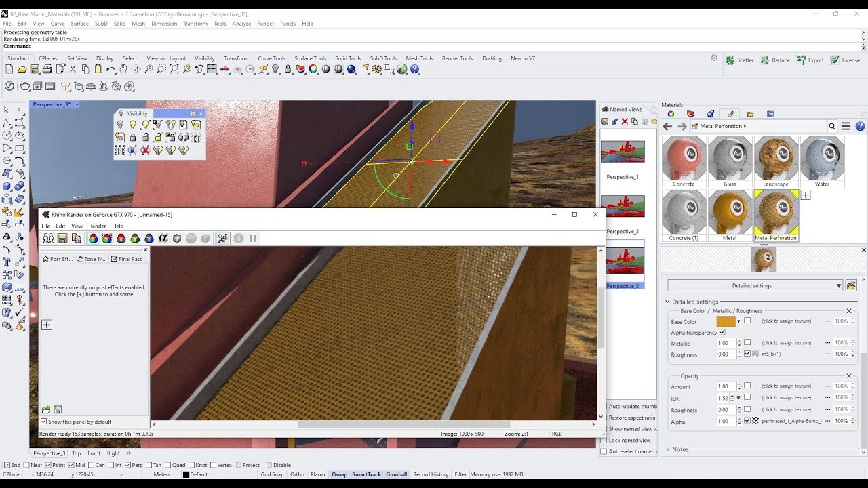Open Render menu in Rhino Render window
Viewport: 868px width, 488px height.
tap(97, 226)
